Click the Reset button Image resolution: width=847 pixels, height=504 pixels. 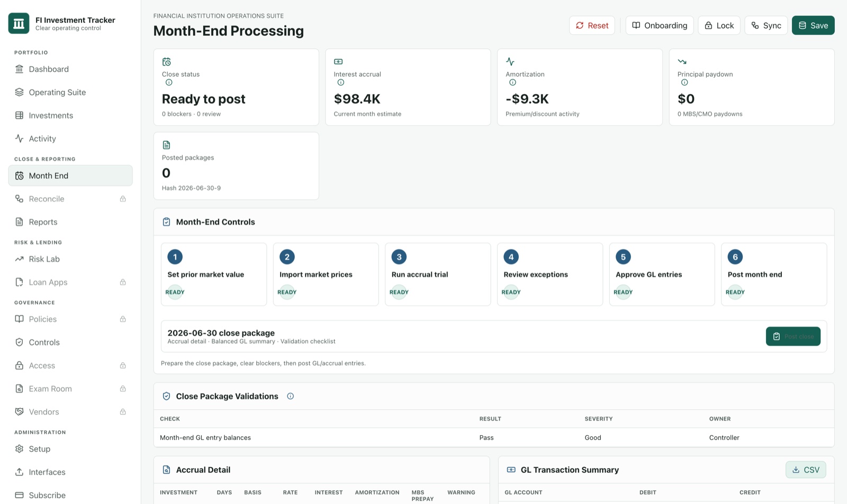point(592,25)
